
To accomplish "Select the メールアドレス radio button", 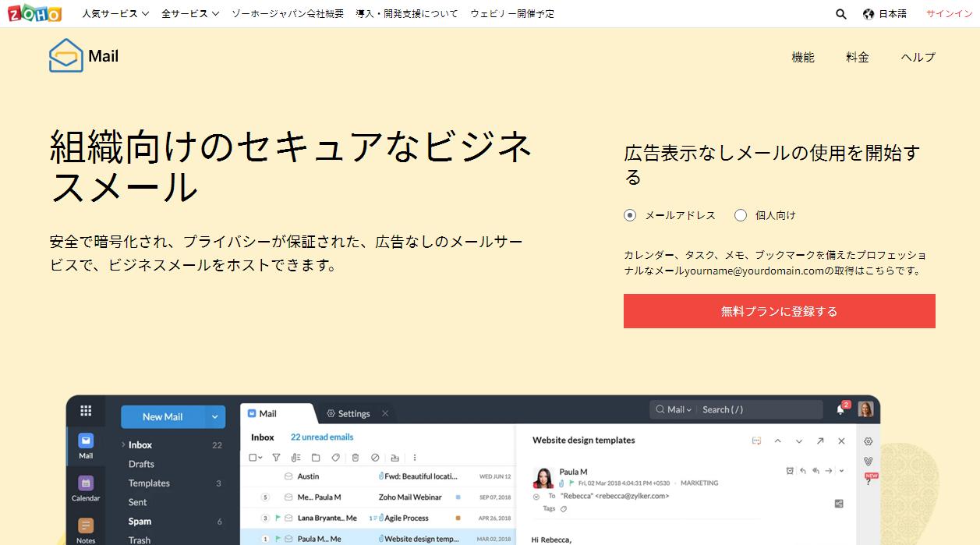I will pyautogui.click(x=630, y=215).
